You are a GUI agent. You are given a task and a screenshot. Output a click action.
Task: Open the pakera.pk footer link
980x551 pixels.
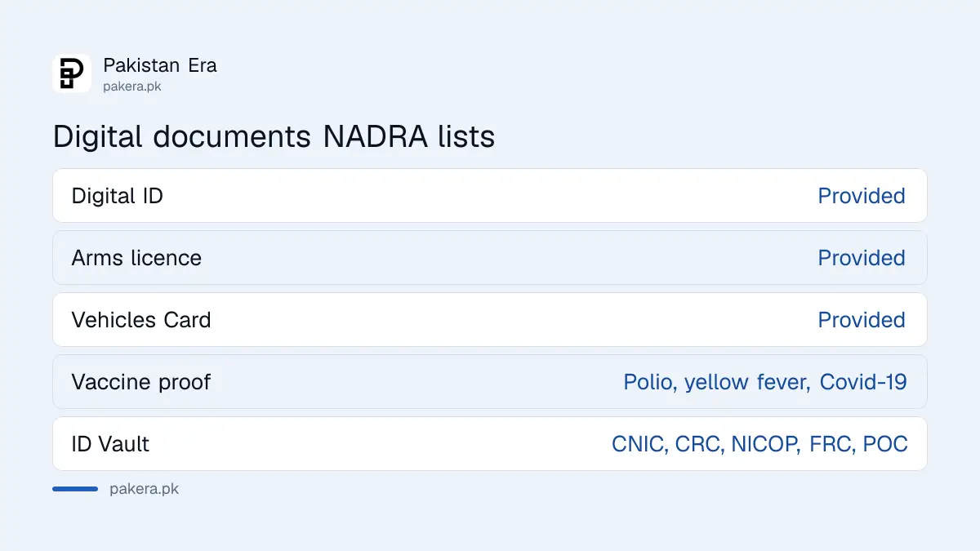tap(144, 489)
